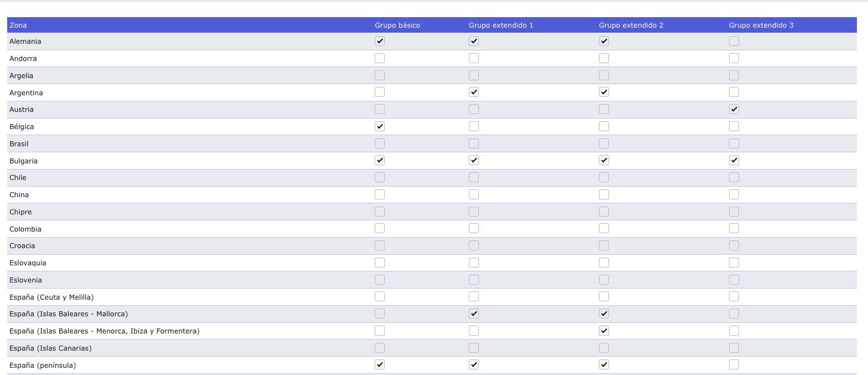Uncheck España (península) Grupo básico

(380, 364)
